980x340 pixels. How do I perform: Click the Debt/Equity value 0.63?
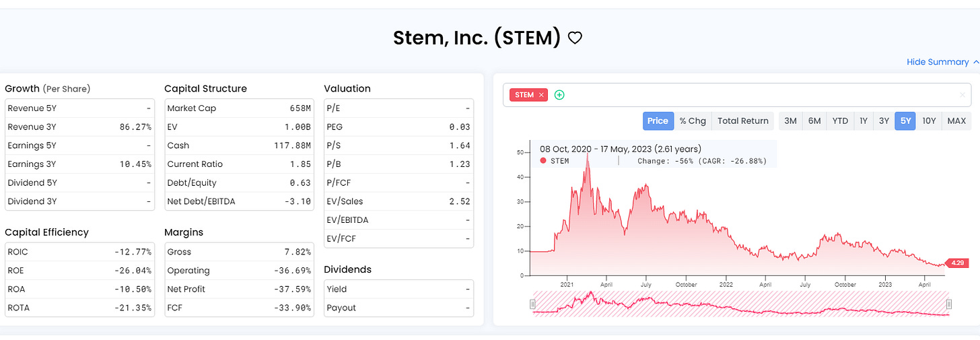pyautogui.click(x=301, y=182)
